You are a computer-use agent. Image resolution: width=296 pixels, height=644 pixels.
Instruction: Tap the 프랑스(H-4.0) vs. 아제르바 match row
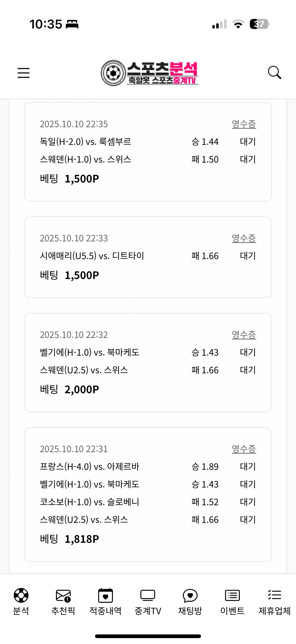89,466
